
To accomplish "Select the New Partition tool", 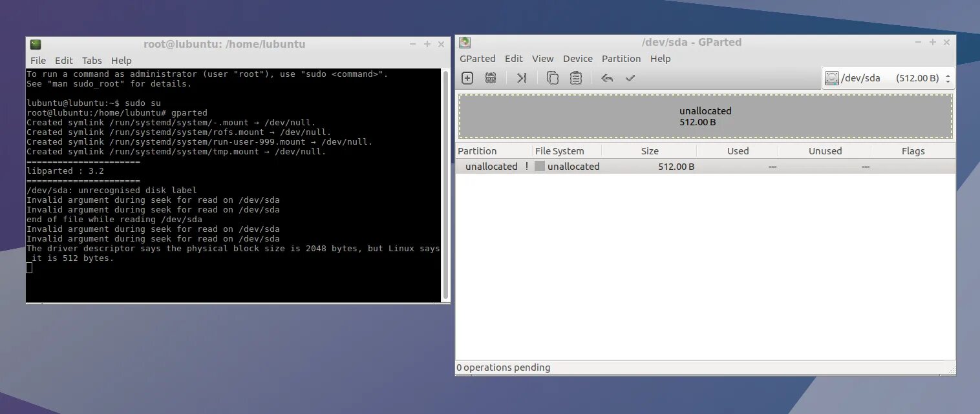I will click(467, 78).
